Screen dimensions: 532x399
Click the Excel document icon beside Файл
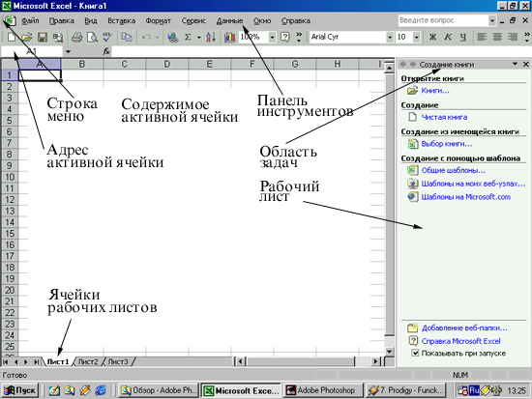10,20
